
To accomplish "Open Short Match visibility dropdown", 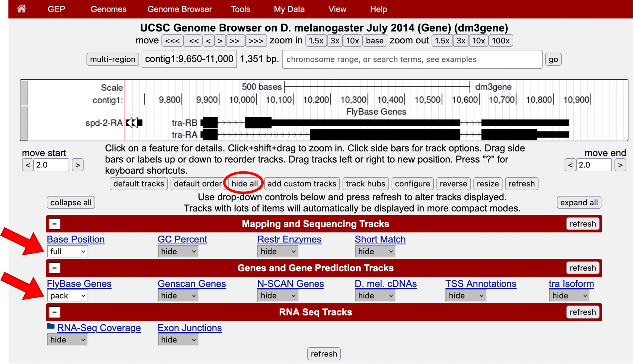I will click(375, 252).
